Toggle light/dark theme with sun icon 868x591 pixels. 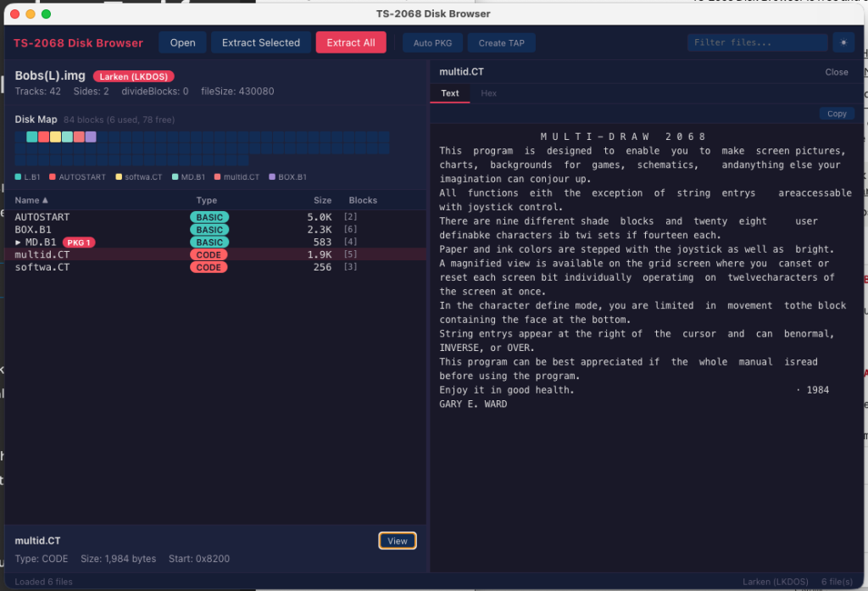click(x=843, y=42)
